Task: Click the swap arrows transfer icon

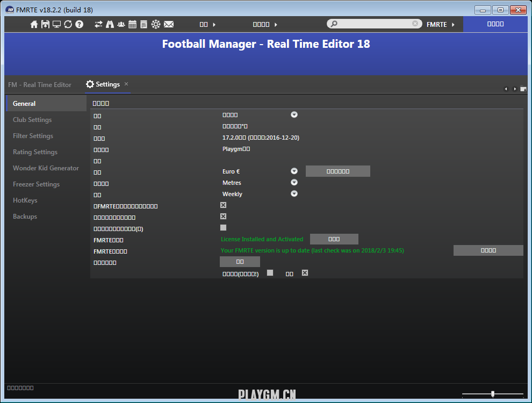Action: click(x=98, y=24)
